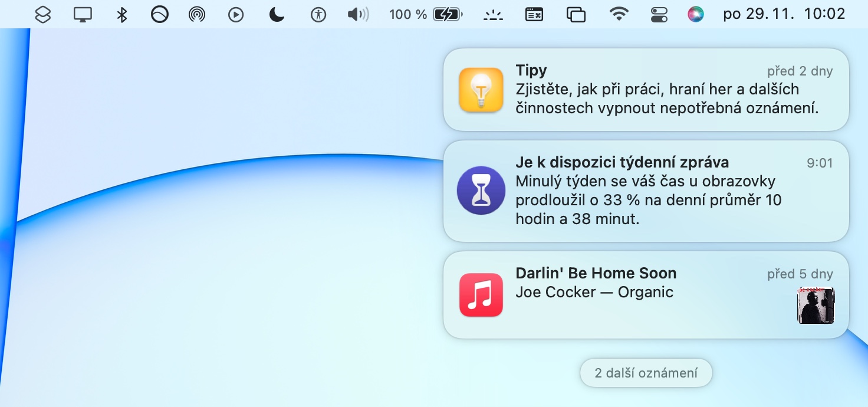Open Siri from the menu bar
Image resolution: width=868 pixels, height=407 pixels.
coord(696,14)
